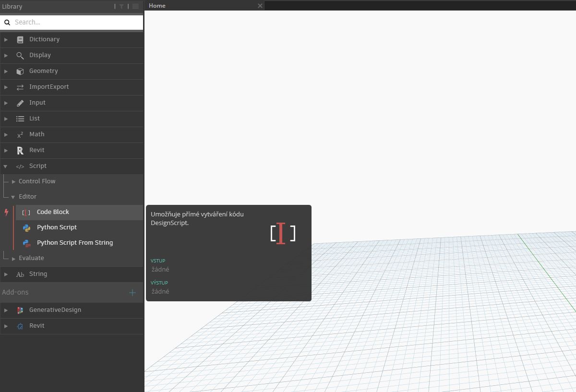Click the search magnifier icon
Viewport: 576px width, 392px height.
[7, 22]
